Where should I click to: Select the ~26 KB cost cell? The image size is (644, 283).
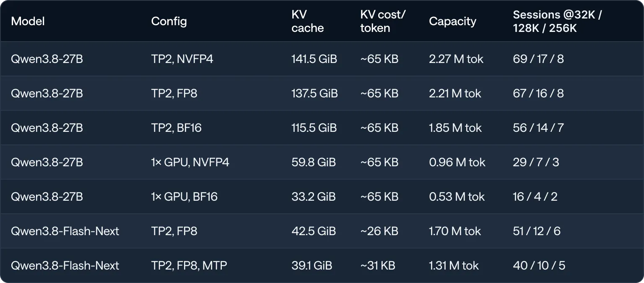[x=379, y=231]
